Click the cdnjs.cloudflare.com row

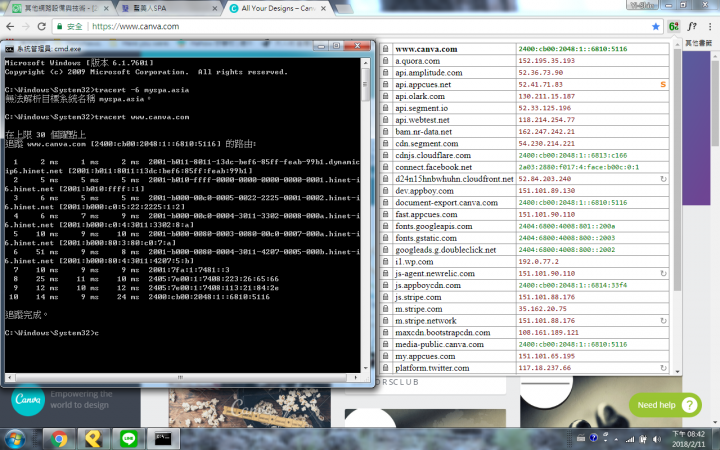point(524,155)
